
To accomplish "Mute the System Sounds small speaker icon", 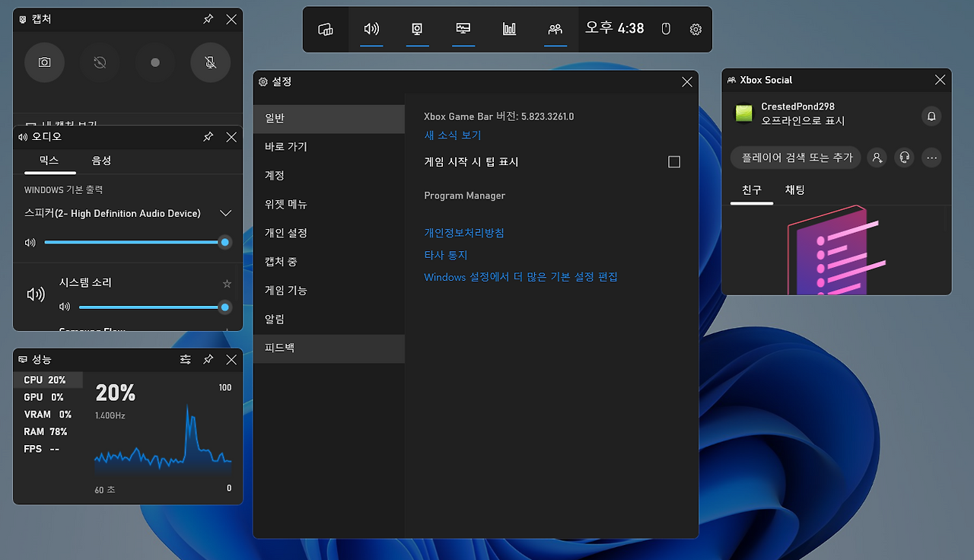I will [x=65, y=307].
